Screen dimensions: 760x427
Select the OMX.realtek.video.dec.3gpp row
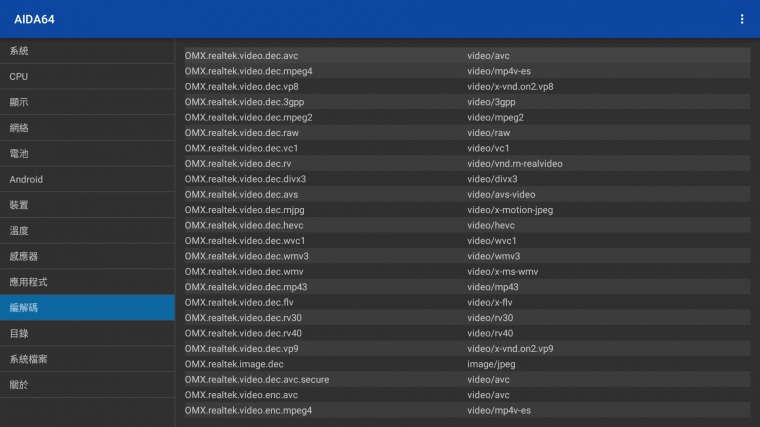(x=467, y=102)
